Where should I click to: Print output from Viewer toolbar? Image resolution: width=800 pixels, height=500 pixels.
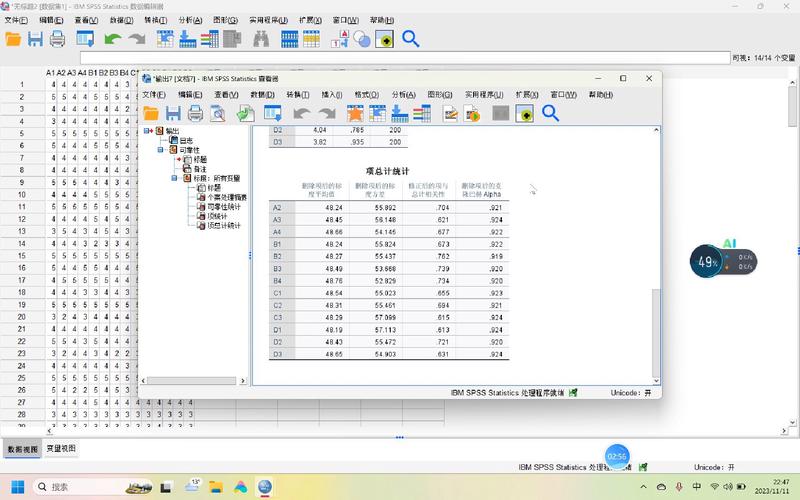(x=195, y=113)
